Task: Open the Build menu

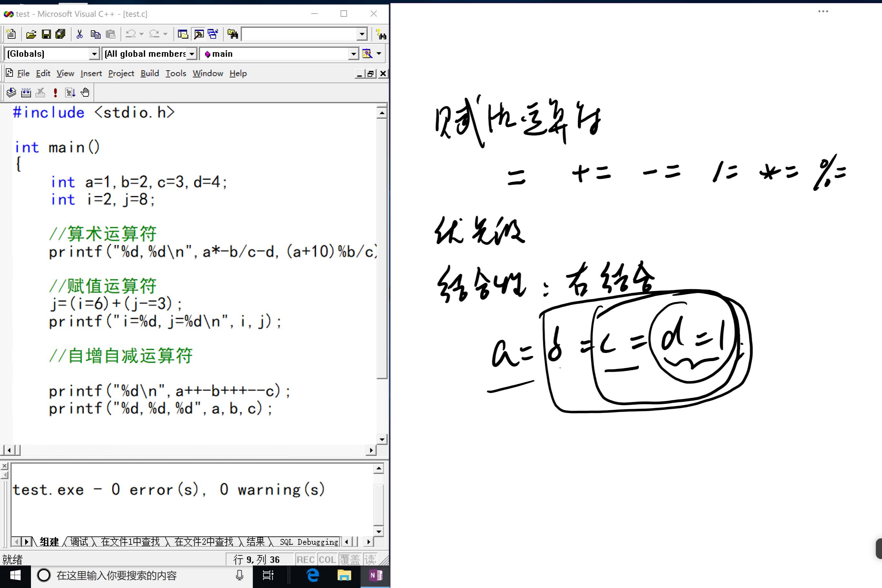Action: pyautogui.click(x=150, y=73)
